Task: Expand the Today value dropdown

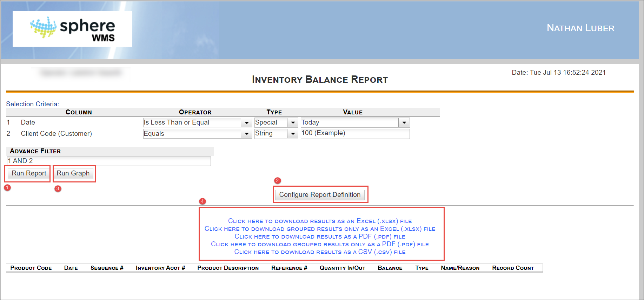Action: point(404,123)
